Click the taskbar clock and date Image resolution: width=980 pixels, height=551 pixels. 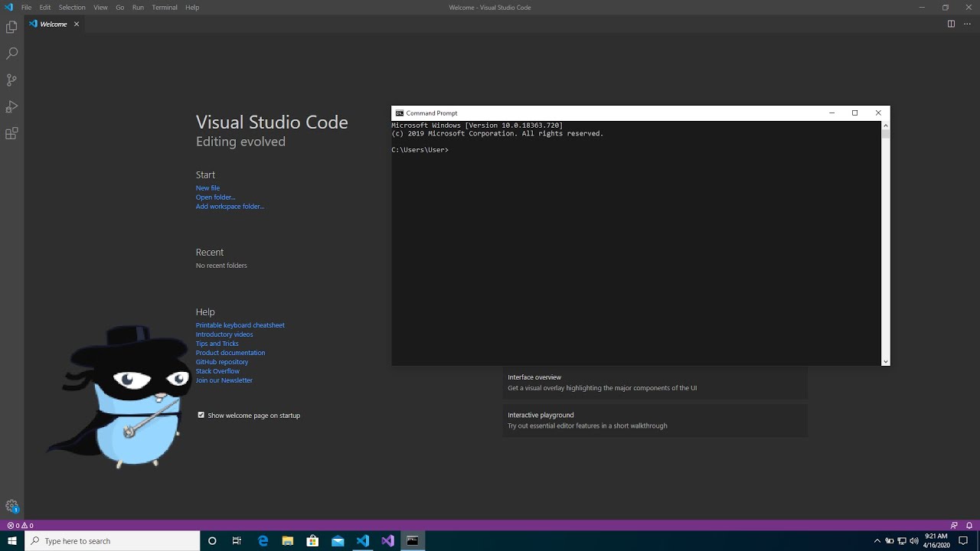click(x=936, y=541)
